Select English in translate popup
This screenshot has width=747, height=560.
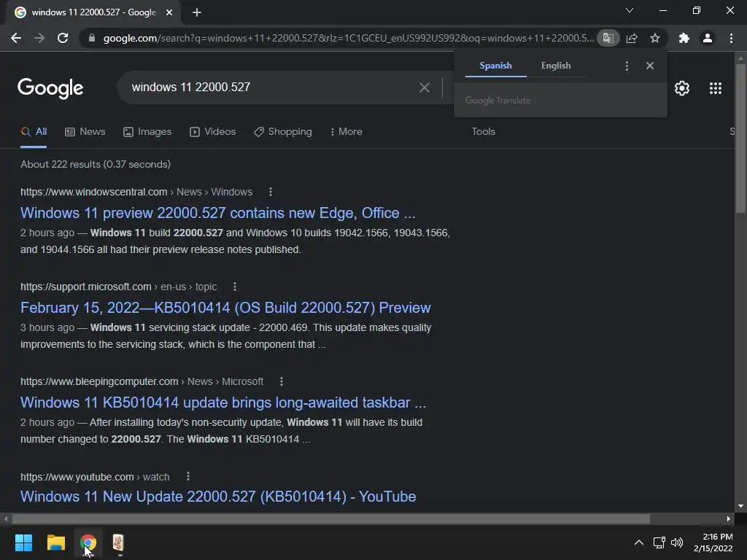coord(556,66)
